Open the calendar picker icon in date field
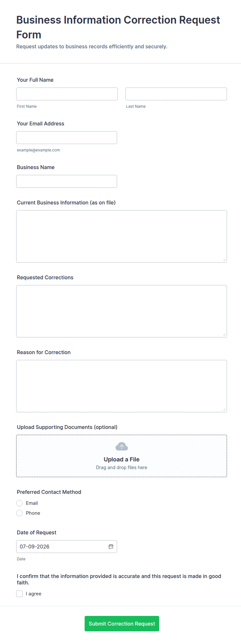241x644 pixels. 111,546
